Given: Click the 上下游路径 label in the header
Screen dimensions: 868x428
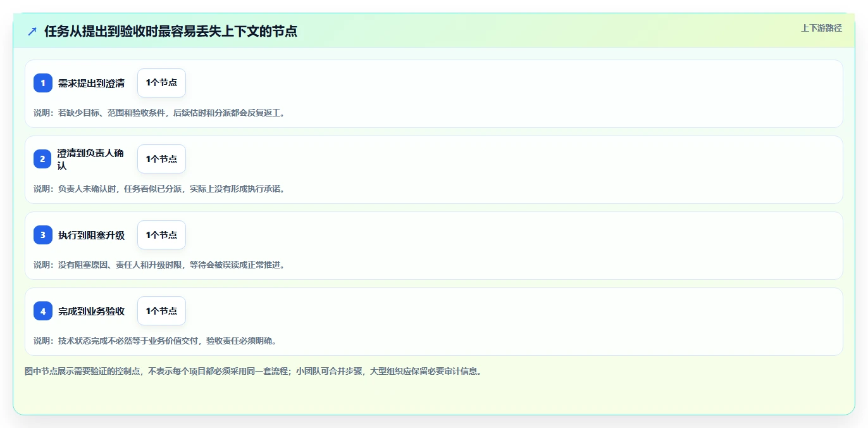Looking at the screenshot, I should [x=821, y=28].
